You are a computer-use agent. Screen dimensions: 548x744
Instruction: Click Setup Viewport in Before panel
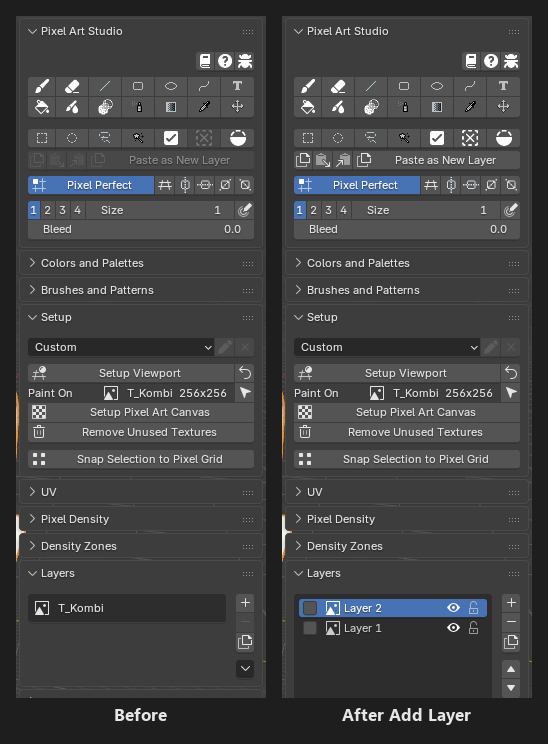(x=131, y=373)
